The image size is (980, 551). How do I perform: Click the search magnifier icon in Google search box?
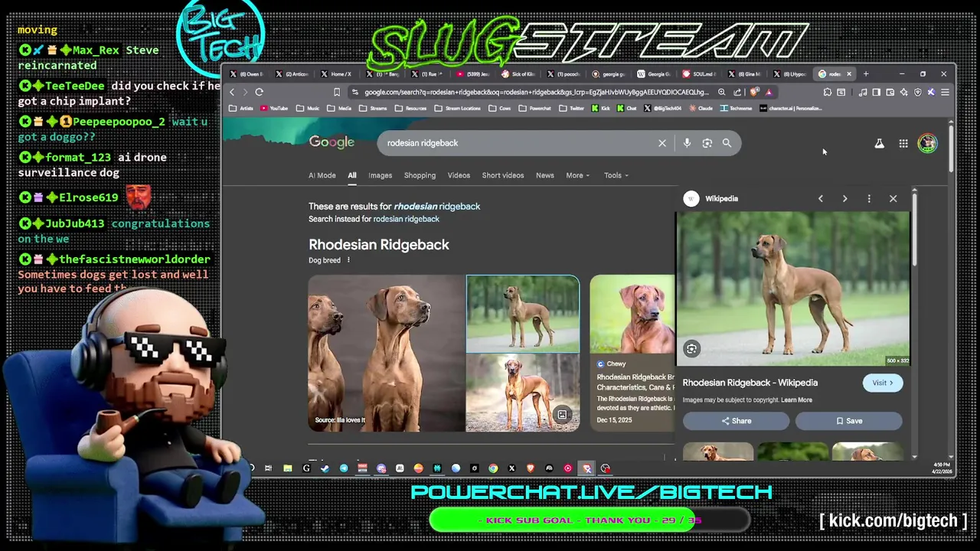(727, 143)
